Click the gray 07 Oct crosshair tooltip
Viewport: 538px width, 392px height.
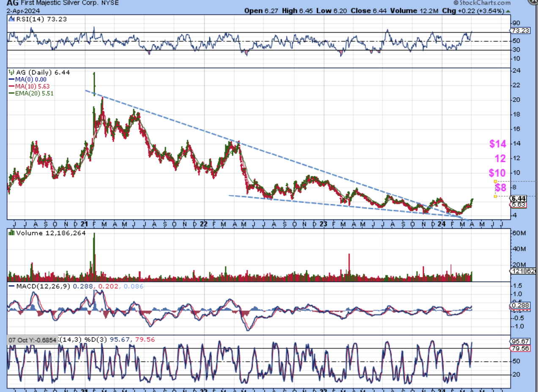32,340
